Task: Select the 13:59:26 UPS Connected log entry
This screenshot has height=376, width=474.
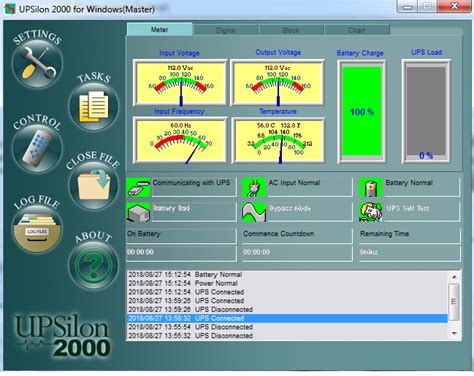Action: 287,301
